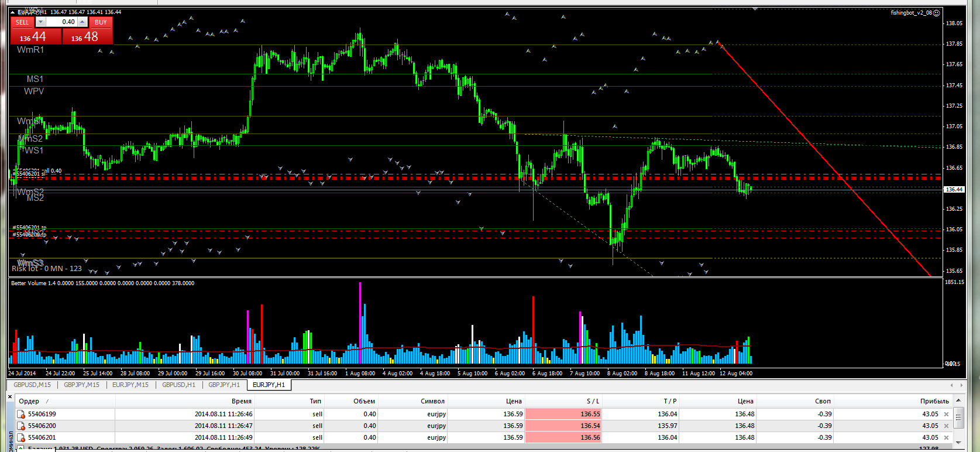Click the 1 Aug 08:00 time axis label

[360, 374]
